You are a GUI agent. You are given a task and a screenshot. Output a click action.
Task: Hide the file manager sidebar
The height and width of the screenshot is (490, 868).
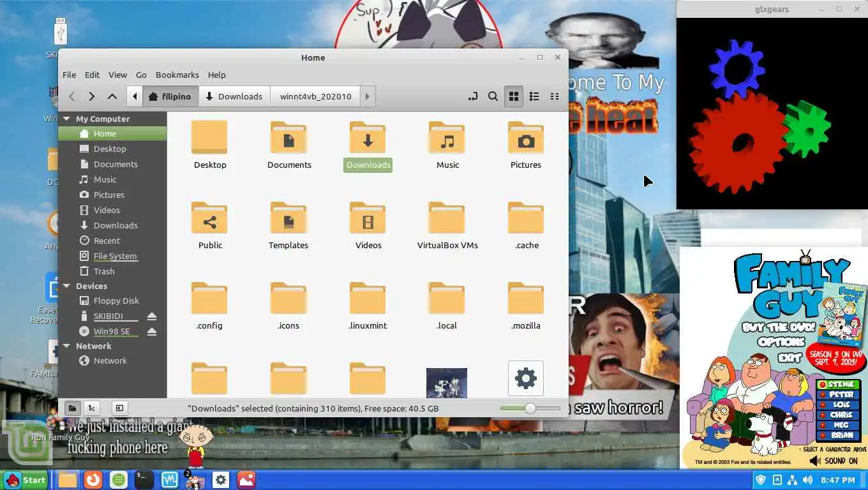tap(119, 408)
